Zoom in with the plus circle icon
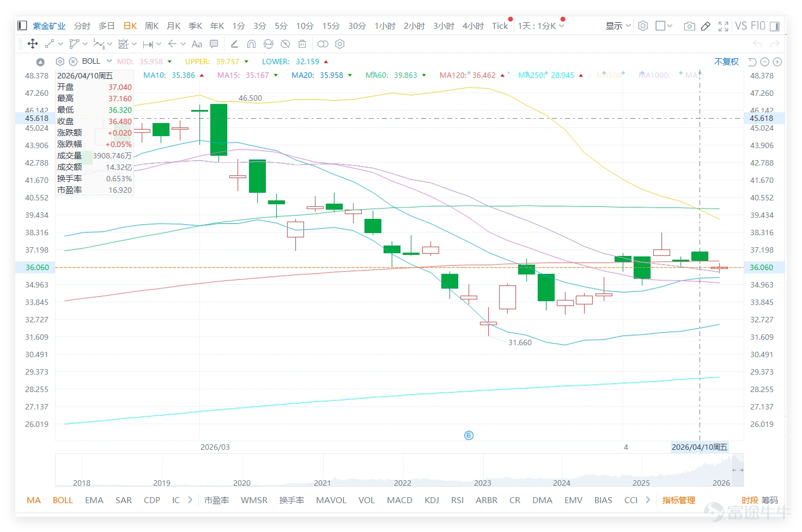Viewport: 802px width, 532px height. coord(777,62)
